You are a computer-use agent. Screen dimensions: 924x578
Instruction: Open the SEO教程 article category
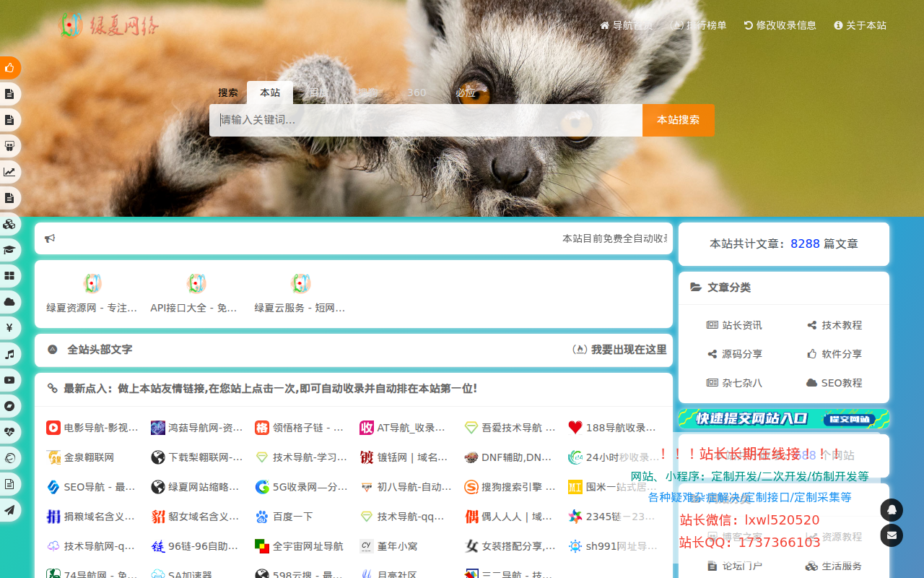point(834,383)
